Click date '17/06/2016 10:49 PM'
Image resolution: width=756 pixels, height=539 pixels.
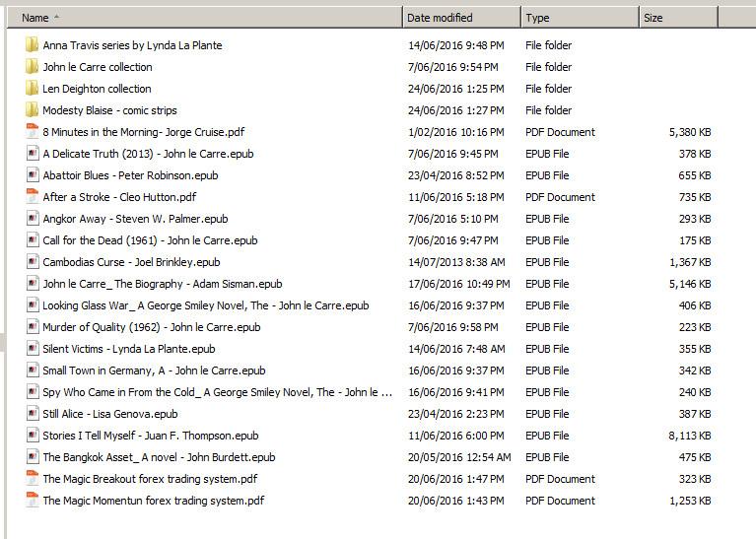pos(459,284)
